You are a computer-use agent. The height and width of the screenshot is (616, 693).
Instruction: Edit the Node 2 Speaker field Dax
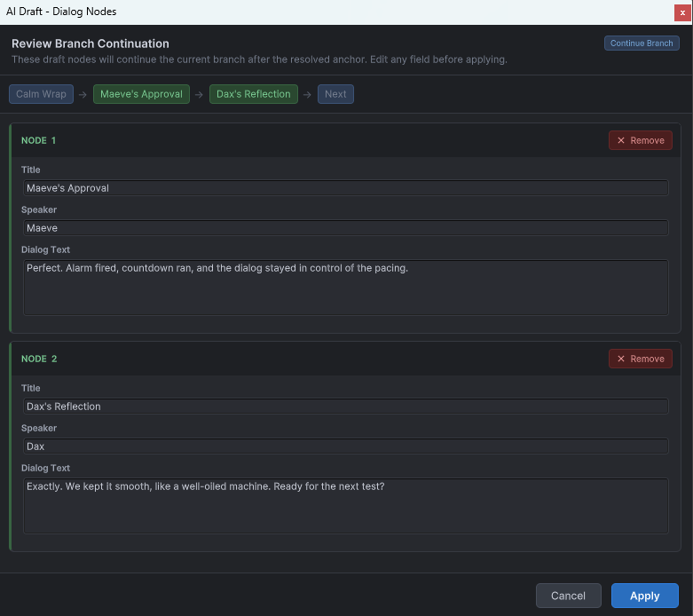(346, 446)
